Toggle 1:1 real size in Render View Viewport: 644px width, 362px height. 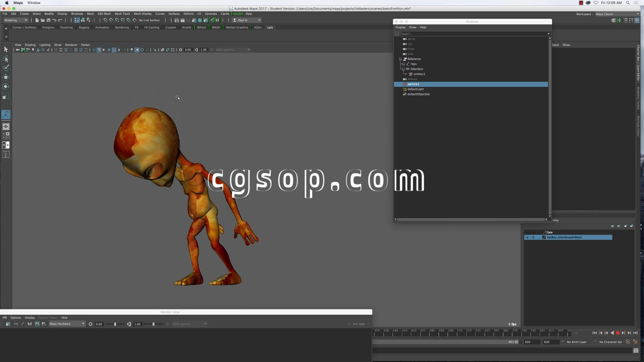(29, 324)
